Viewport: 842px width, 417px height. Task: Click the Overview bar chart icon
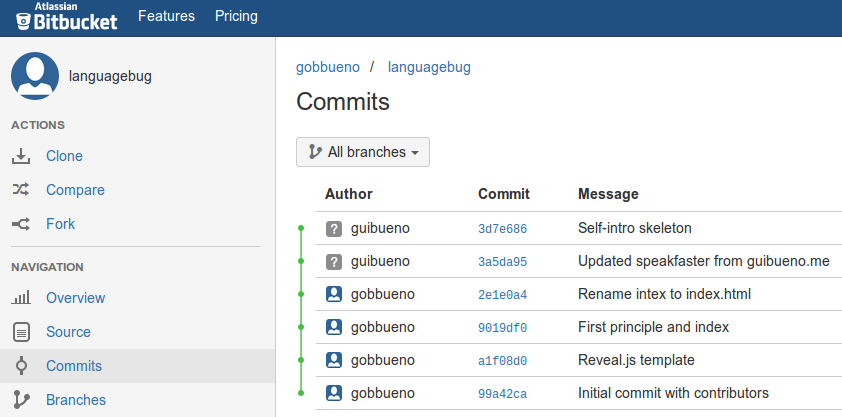21,297
